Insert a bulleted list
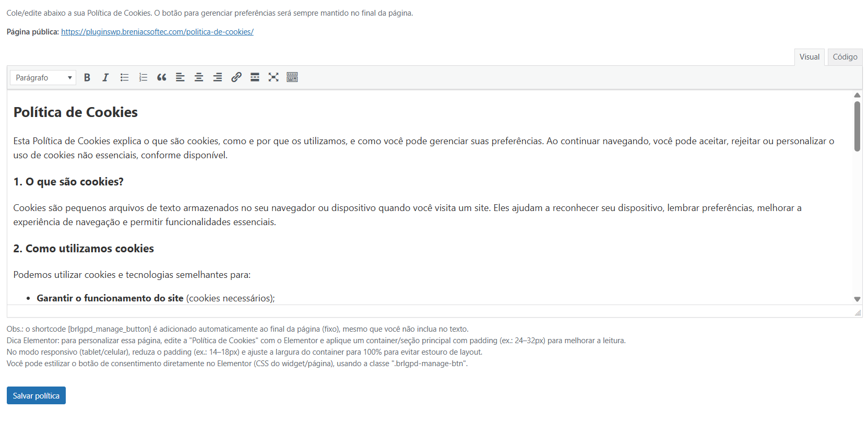Image resolution: width=868 pixels, height=421 pixels. pos(124,77)
